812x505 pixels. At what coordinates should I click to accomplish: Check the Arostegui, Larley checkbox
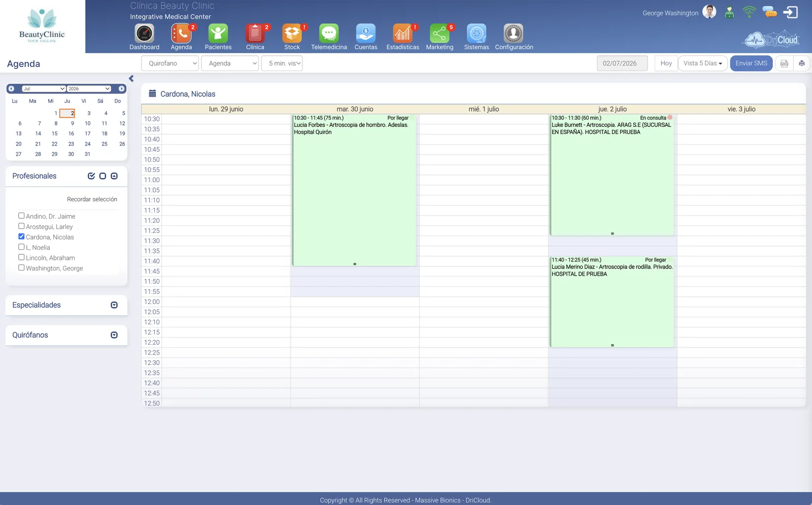tap(21, 226)
